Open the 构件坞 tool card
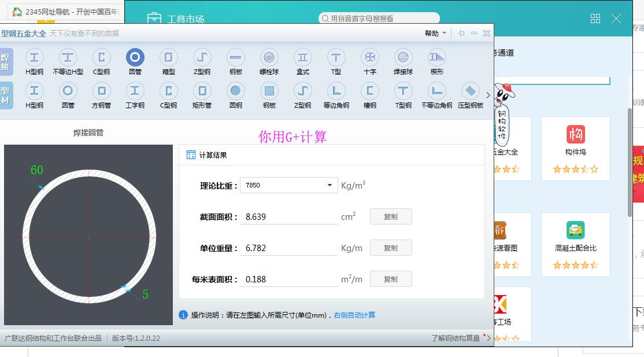The image size is (644, 357). 575,149
